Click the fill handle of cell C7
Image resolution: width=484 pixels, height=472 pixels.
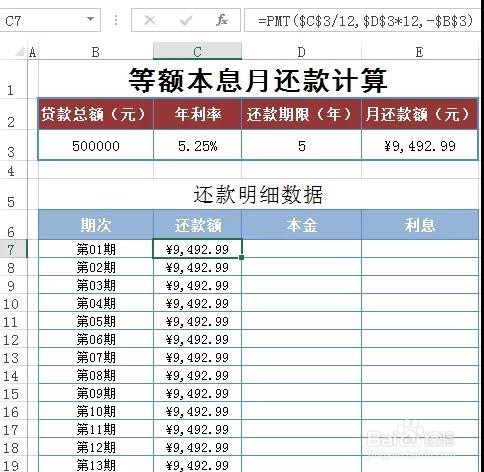tap(241, 257)
